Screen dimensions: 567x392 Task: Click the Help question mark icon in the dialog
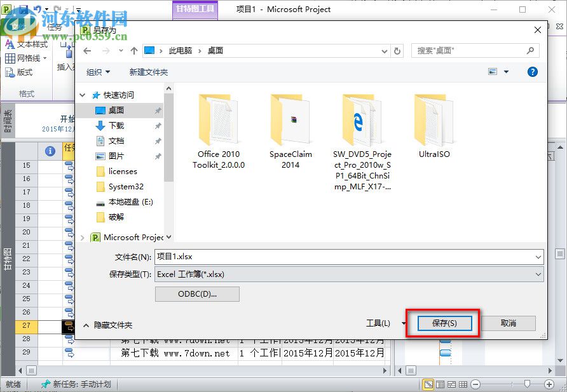point(532,72)
